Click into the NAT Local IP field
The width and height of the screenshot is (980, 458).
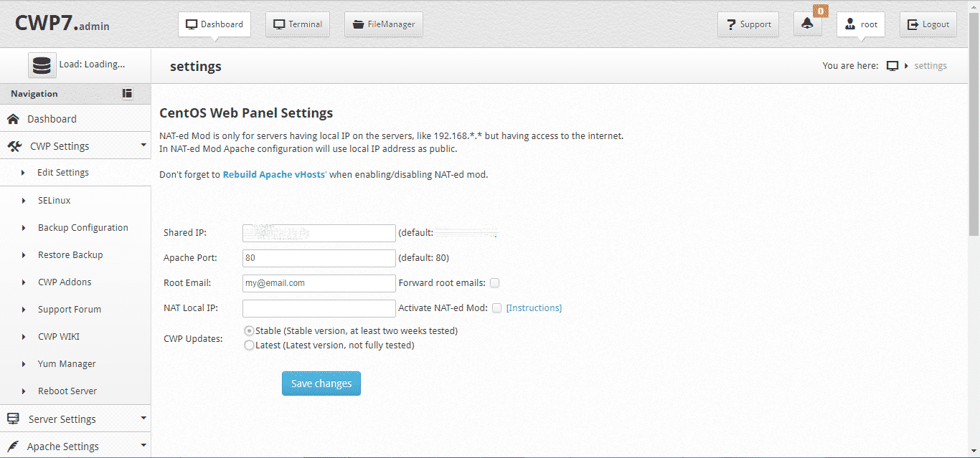[319, 308]
